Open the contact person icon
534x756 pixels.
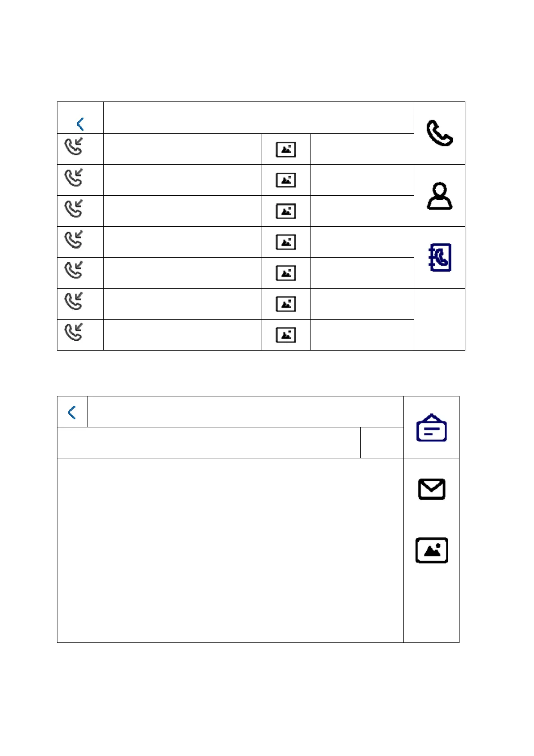tap(439, 196)
